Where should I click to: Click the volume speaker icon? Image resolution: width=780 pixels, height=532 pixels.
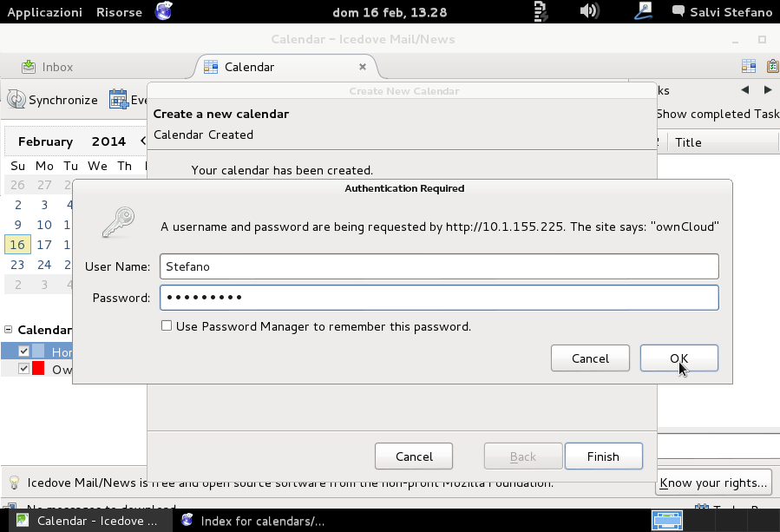(x=590, y=11)
